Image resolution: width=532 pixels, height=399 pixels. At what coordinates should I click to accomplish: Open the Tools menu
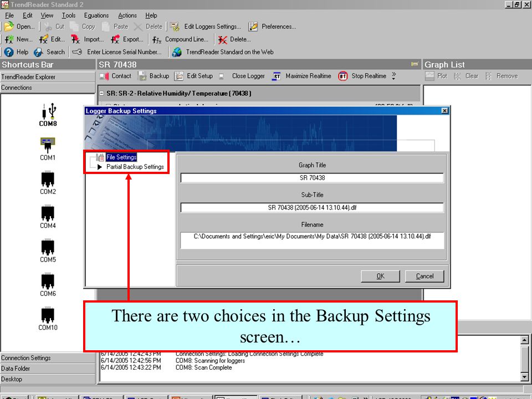(x=69, y=16)
